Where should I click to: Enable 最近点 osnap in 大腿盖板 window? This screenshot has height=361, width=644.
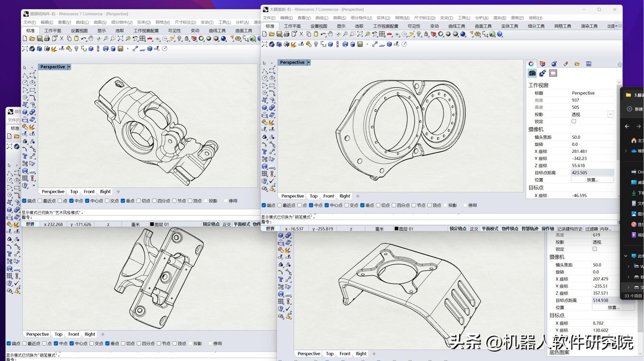280,205
